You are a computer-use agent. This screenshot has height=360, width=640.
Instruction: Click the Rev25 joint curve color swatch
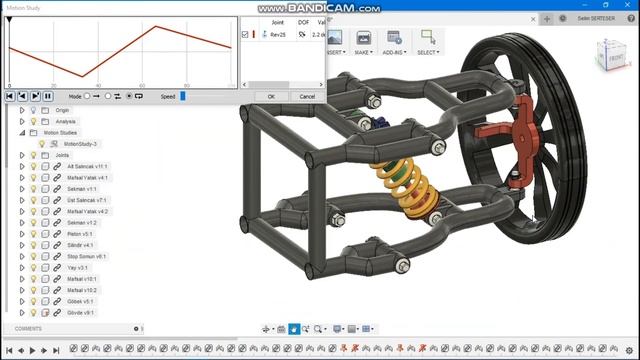click(254, 35)
